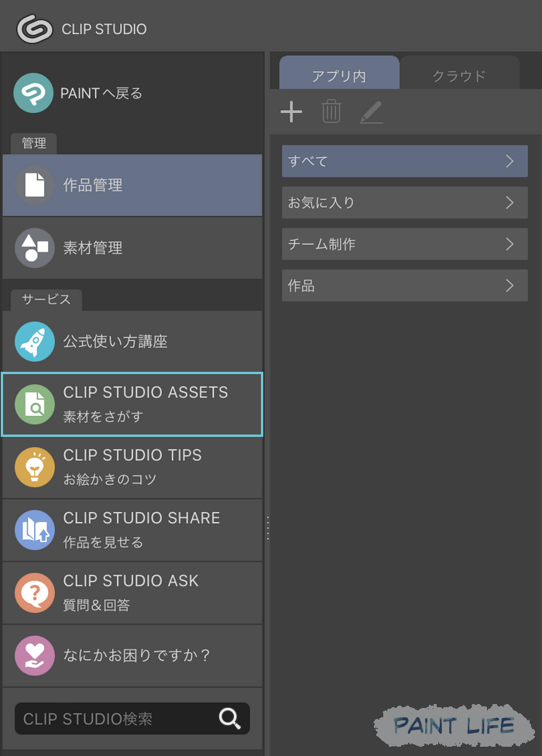Click the 公式使い方講座 rocket icon
Image resolution: width=542 pixels, height=756 pixels.
(x=33, y=341)
